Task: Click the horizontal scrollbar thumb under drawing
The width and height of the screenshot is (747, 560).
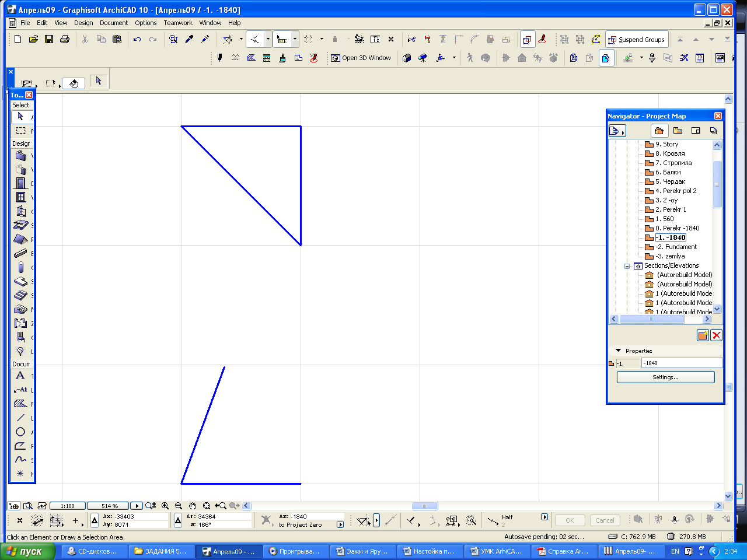Action: (x=424, y=506)
